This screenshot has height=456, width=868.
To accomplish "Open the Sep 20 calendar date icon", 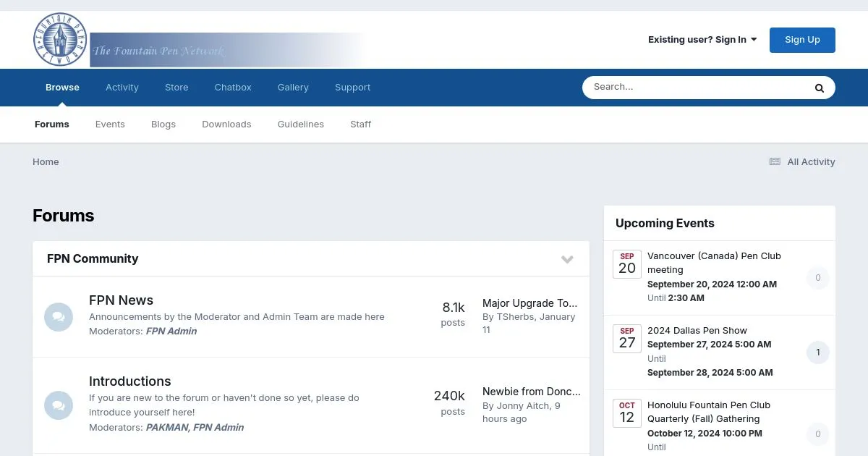I will [x=627, y=264].
